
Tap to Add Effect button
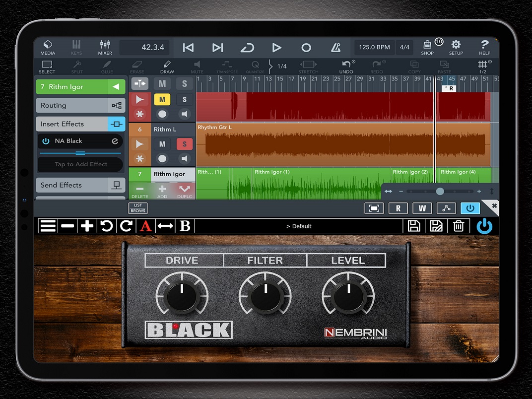tap(81, 164)
